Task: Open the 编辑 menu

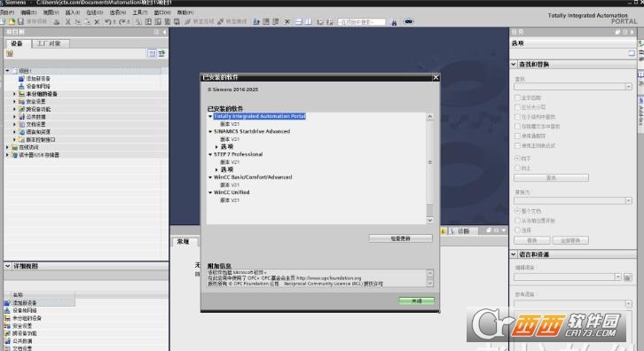Action: tap(28, 12)
